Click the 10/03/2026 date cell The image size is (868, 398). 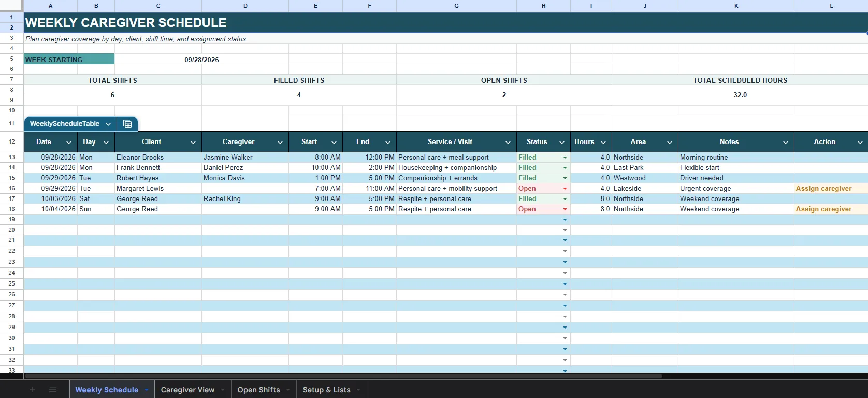(50, 199)
